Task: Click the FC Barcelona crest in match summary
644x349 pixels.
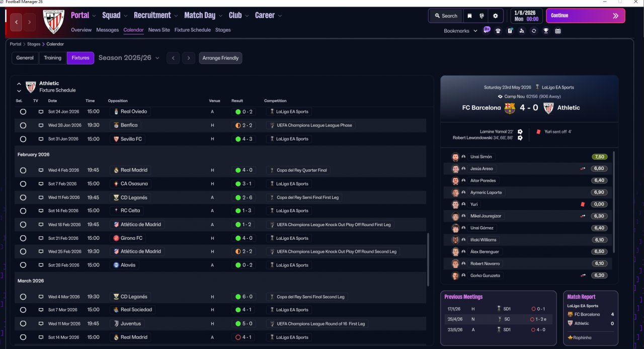Action: click(x=510, y=108)
